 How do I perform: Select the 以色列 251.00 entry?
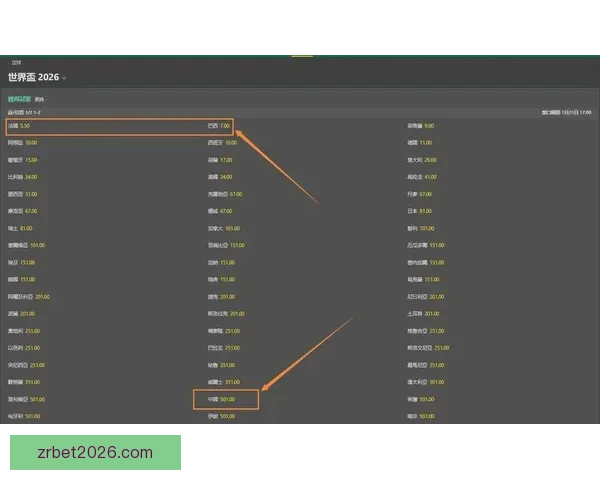coord(24,348)
